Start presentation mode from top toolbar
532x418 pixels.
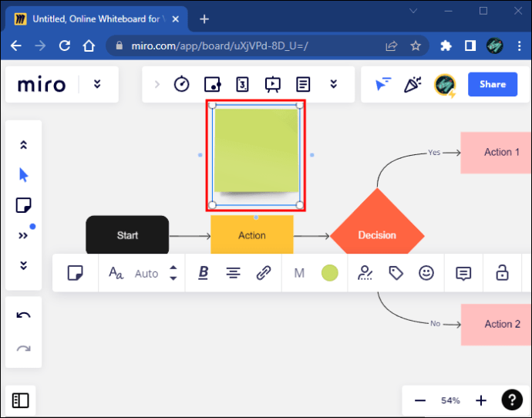coord(273,84)
